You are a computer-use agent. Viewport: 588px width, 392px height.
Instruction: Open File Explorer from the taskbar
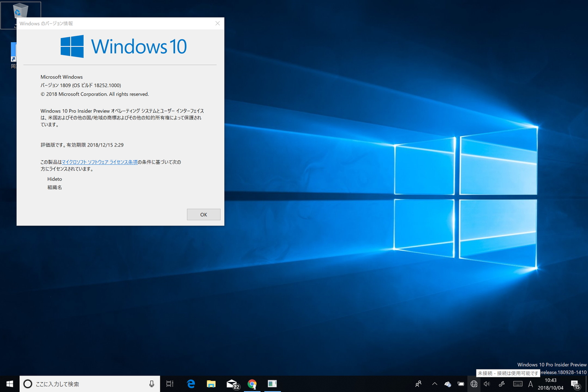point(211,384)
